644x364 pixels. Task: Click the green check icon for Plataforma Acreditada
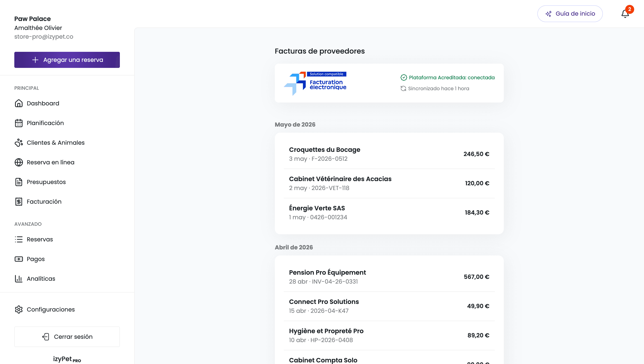click(403, 77)
